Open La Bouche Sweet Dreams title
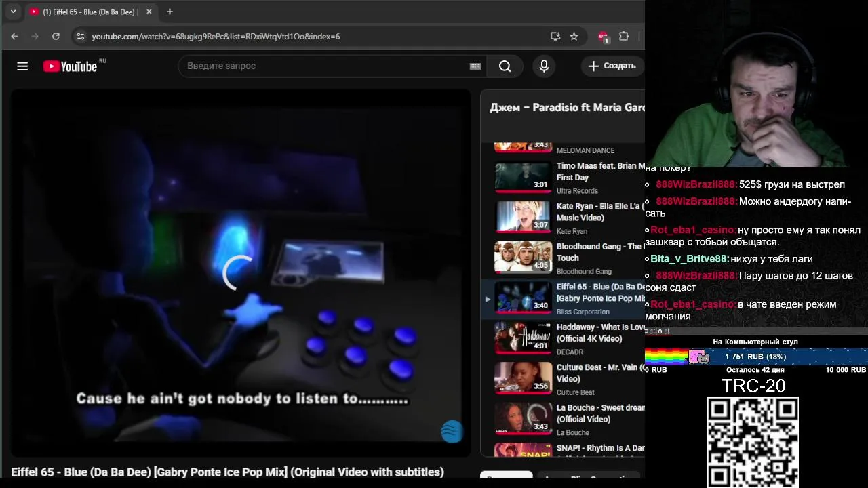The height and width of the screenshot is (488, 868). point(600,413)
